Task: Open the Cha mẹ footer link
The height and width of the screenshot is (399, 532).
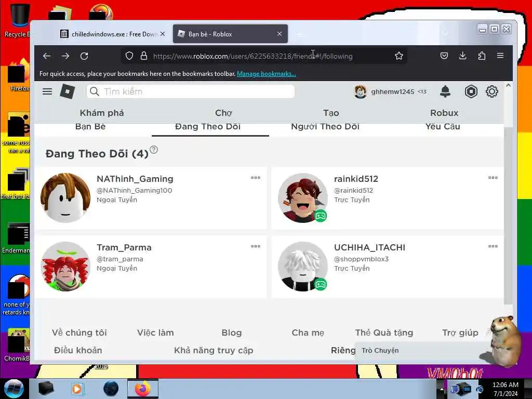Action: click(308, 333)
